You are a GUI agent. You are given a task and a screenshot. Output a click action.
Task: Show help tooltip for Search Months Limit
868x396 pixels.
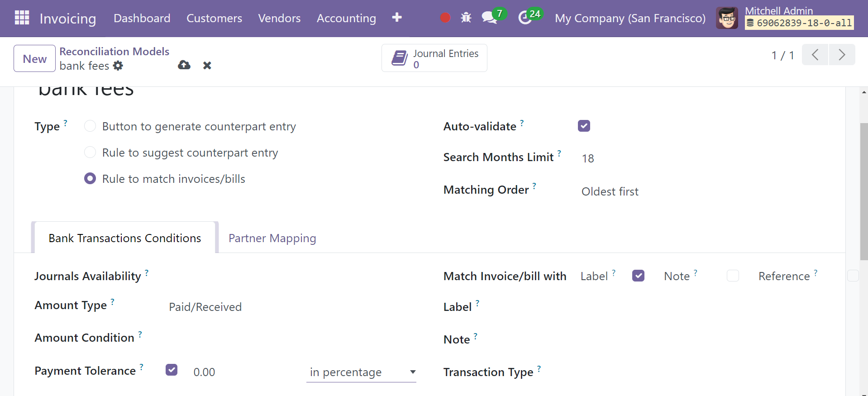pyautogui.click(x=559, y=153)
